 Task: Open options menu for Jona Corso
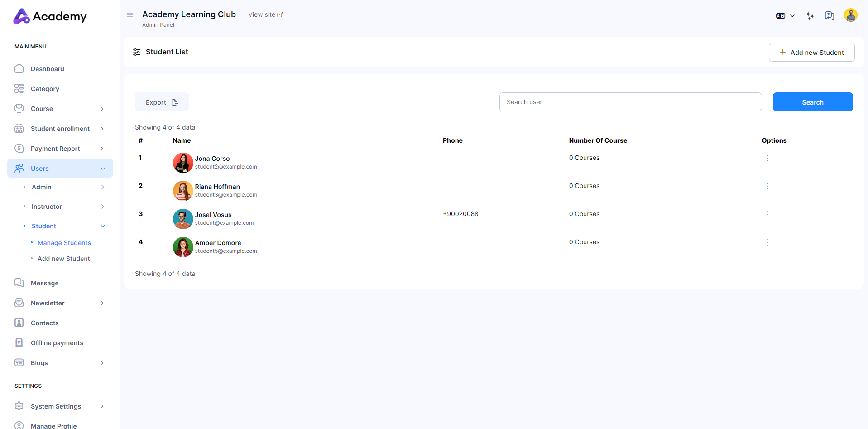(x=767, y=158)
